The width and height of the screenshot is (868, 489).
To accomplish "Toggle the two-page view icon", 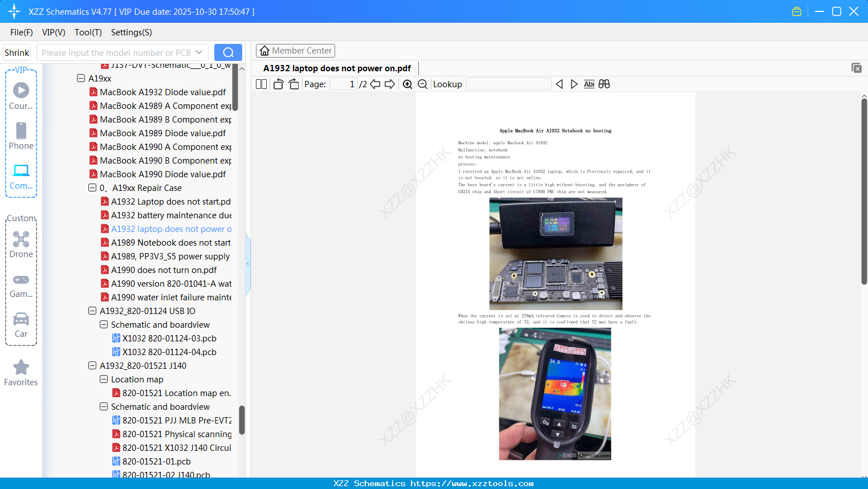I will tap(261, 84).
